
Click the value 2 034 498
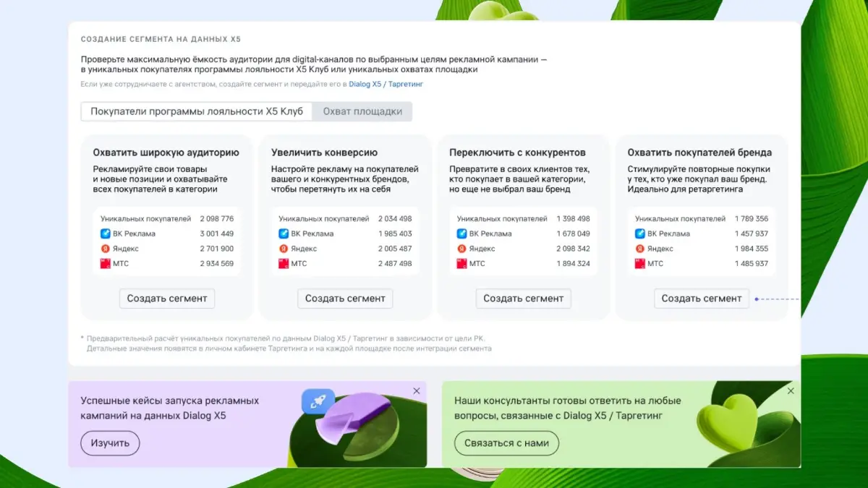(x=395, y=219)
